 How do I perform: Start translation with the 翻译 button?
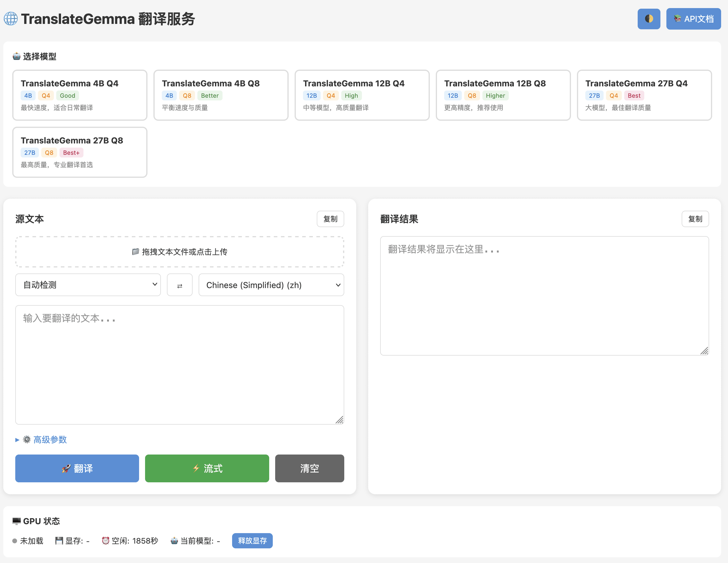coord(77,468)
